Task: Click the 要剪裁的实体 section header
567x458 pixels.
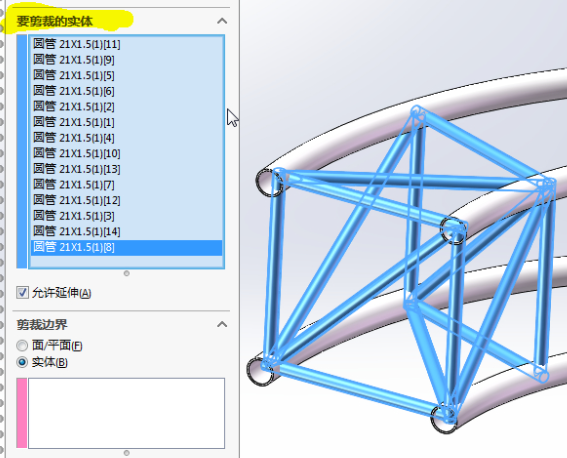Action: (x=55, y=21)
